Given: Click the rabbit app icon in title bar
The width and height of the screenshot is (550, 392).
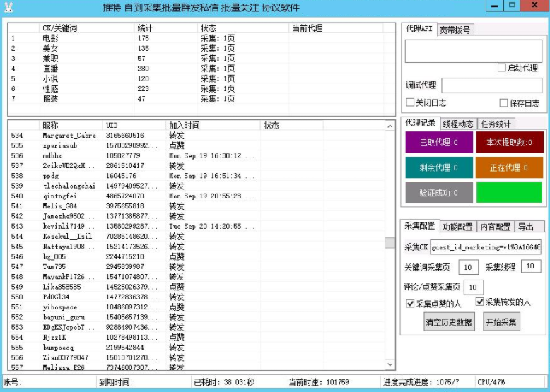Looking at the screenshot, I should click(x=8, y=7).
